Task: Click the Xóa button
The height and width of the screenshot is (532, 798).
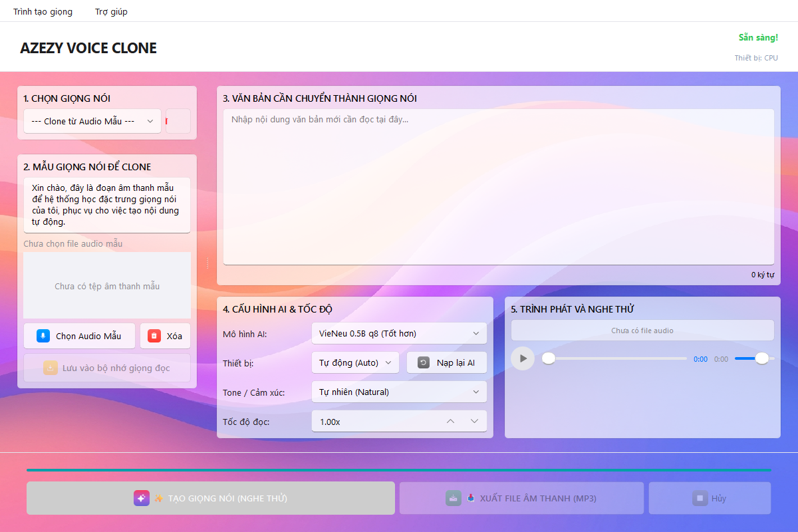Action: pos(165,336)
